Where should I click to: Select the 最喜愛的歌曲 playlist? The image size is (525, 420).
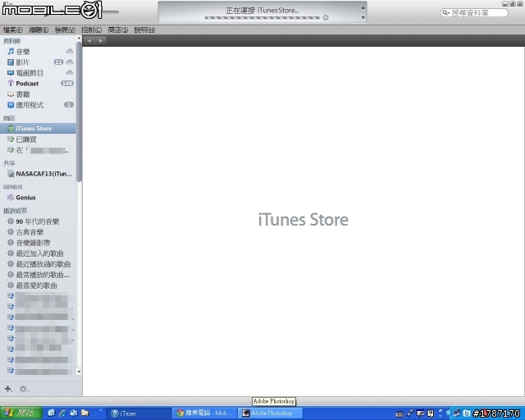click(36, 285)
